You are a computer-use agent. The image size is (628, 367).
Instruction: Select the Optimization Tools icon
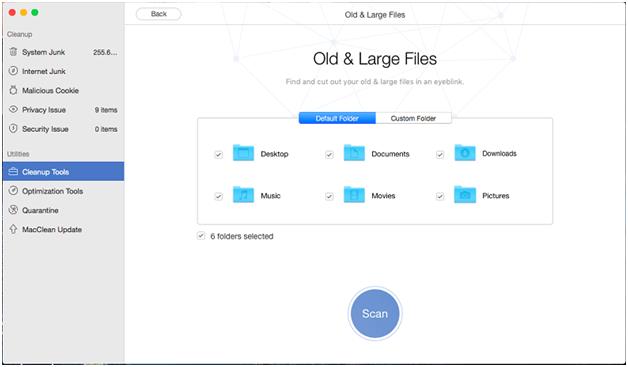pyautogui.click(x=13, y=191)
